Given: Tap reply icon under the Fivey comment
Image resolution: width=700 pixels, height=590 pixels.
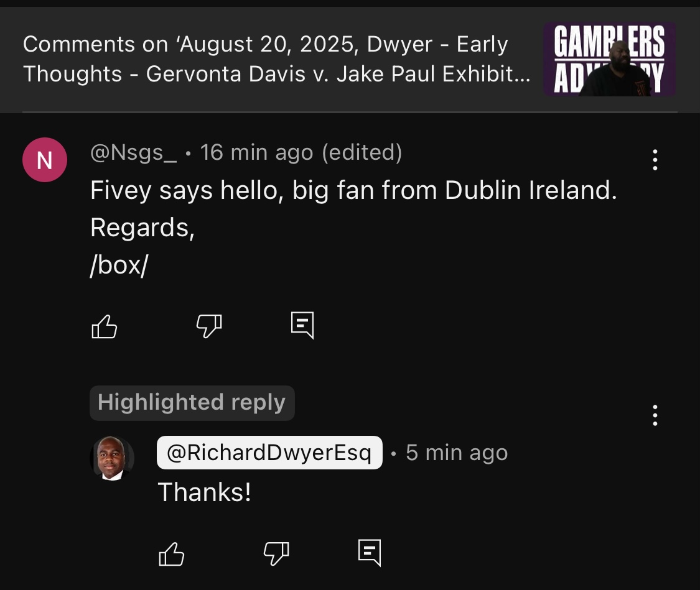Looking at the screenshot, I should [302, 326].
